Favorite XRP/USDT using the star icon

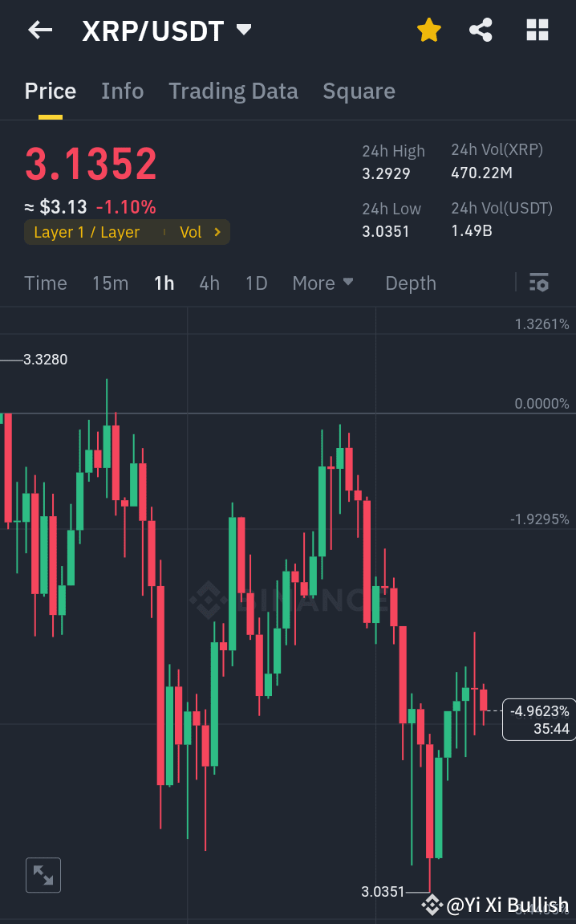(x=429, y=30)
